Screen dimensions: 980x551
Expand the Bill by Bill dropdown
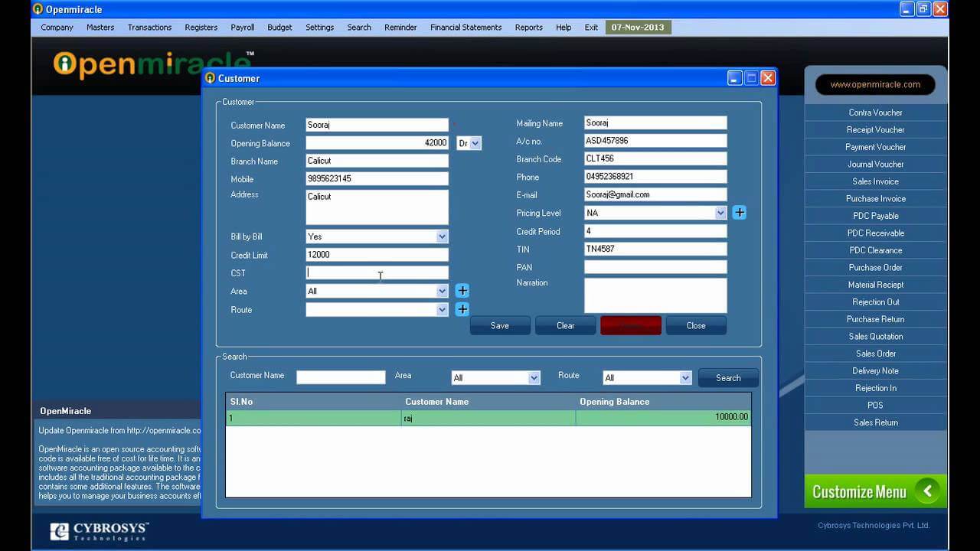click(442, 236)
